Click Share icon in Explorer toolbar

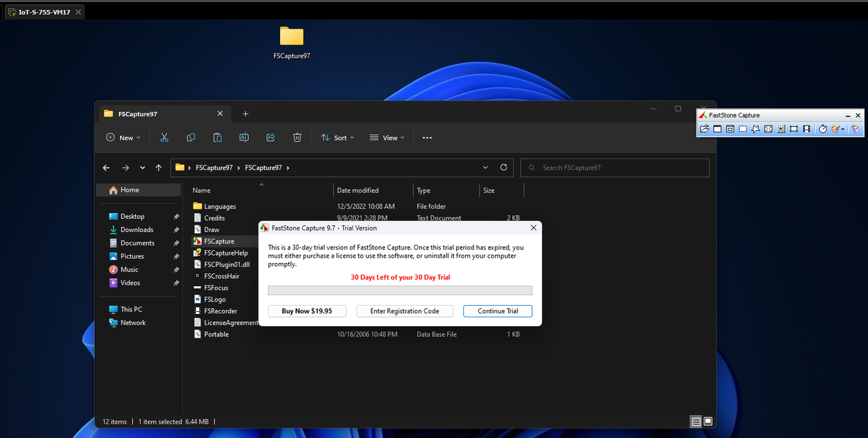(x=270, y=138)
